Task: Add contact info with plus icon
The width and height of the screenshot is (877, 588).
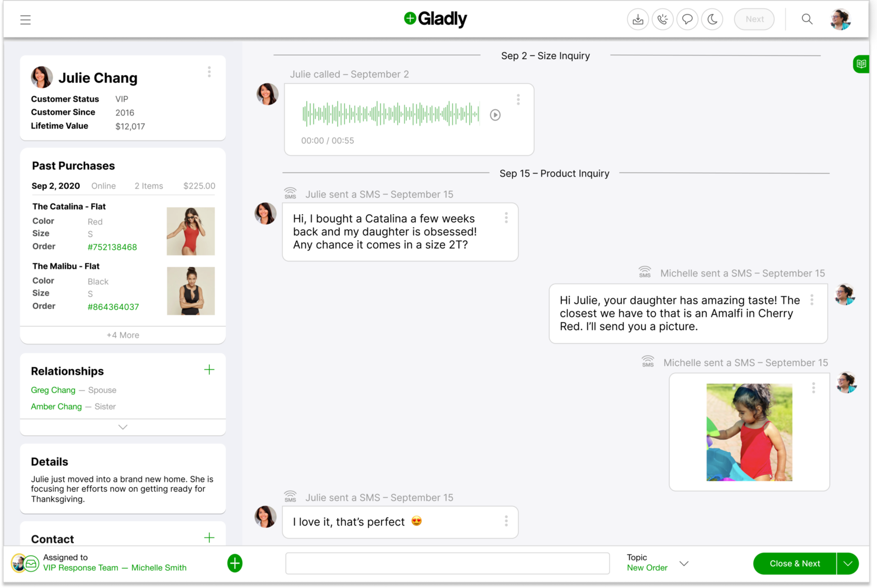Action: (209, 538)
